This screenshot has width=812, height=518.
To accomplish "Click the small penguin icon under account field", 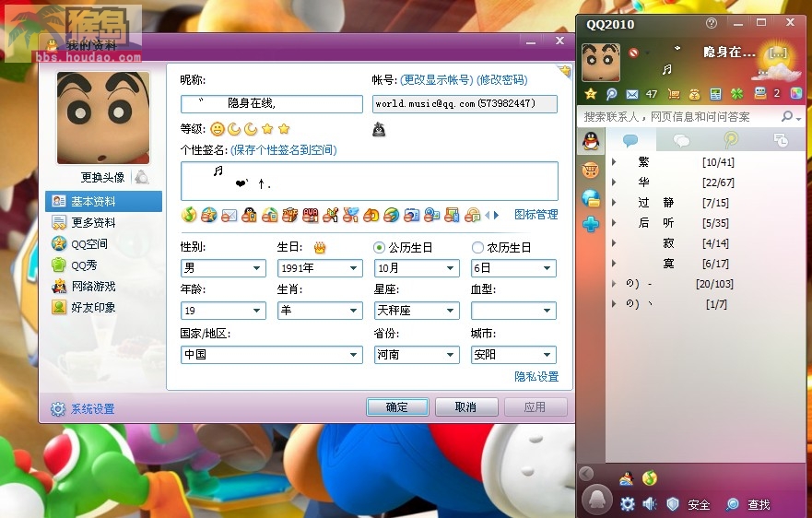I will point(379,129).
